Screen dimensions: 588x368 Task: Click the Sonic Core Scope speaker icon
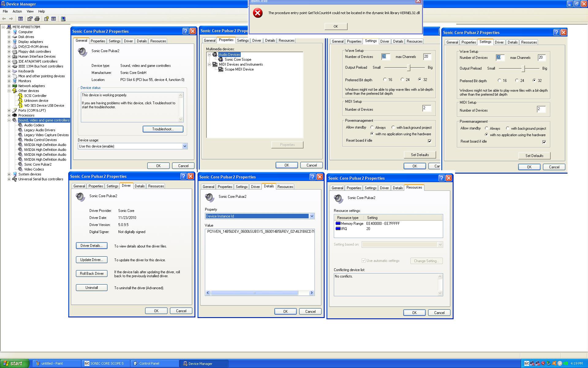point(221,59)
